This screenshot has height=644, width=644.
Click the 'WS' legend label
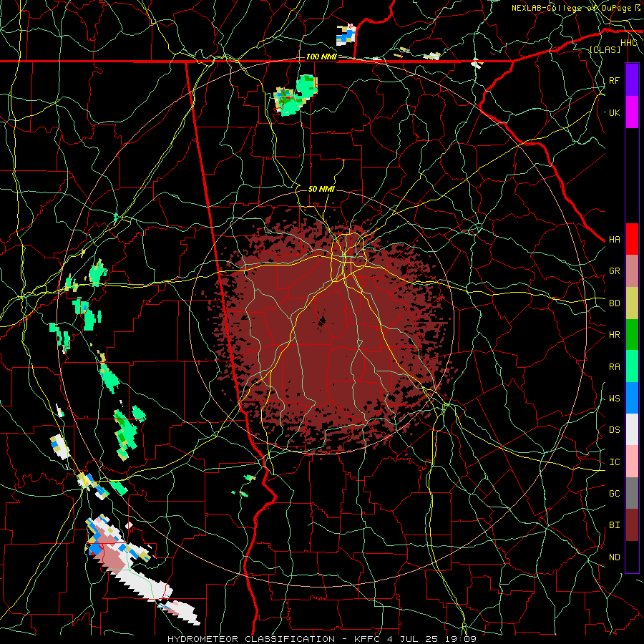tap(614, 399)
